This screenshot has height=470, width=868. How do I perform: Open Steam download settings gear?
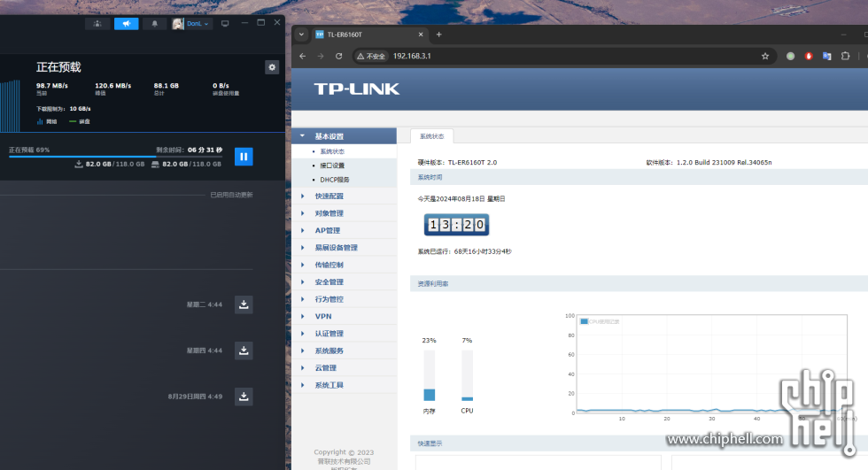click(272, 67)
